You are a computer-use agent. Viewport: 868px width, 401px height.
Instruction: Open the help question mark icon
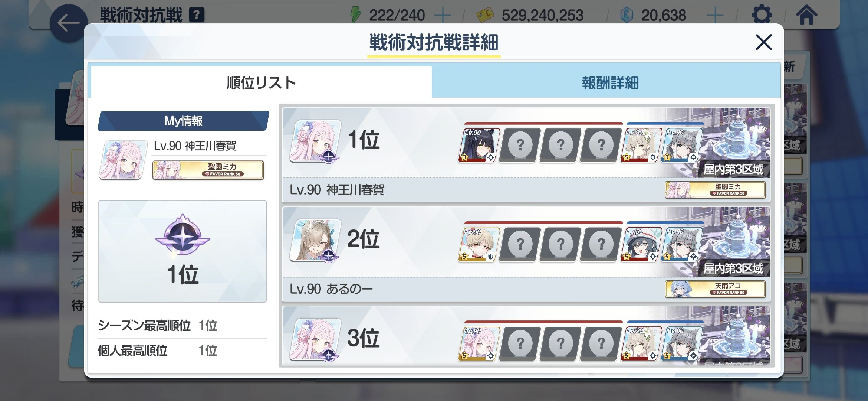197,15
